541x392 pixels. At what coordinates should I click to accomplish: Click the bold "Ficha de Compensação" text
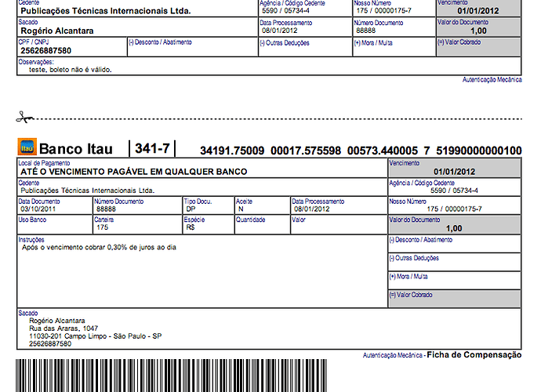tap(474, 354)
